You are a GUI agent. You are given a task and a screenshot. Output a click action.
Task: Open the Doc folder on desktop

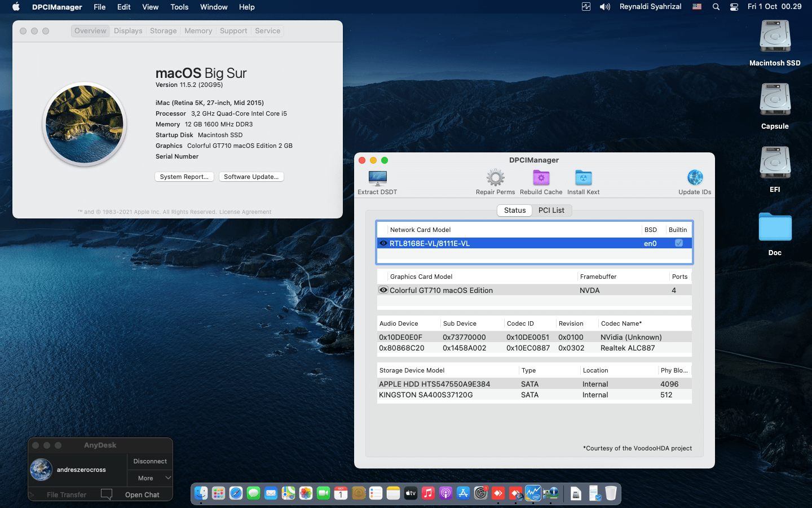click(775, 227)
